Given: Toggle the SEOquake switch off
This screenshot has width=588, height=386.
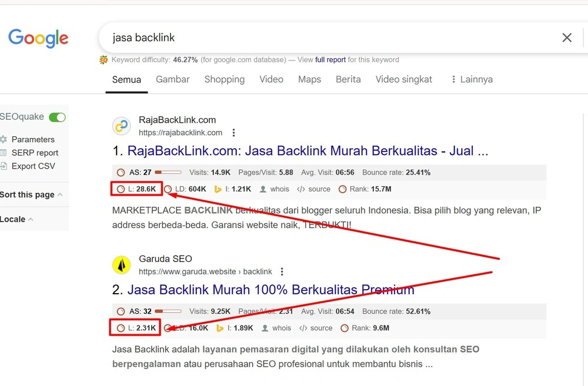Looking at the screenshot, I should tap(58, 118).
